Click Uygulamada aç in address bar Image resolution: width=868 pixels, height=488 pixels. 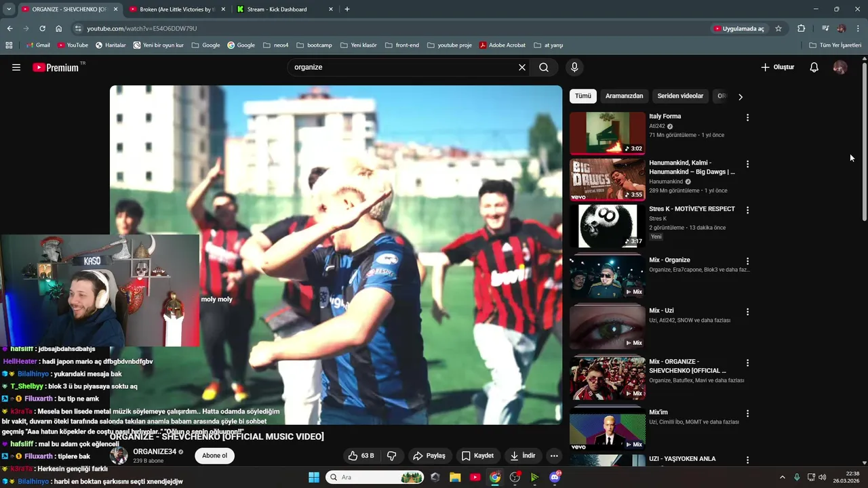click(738, 28)
